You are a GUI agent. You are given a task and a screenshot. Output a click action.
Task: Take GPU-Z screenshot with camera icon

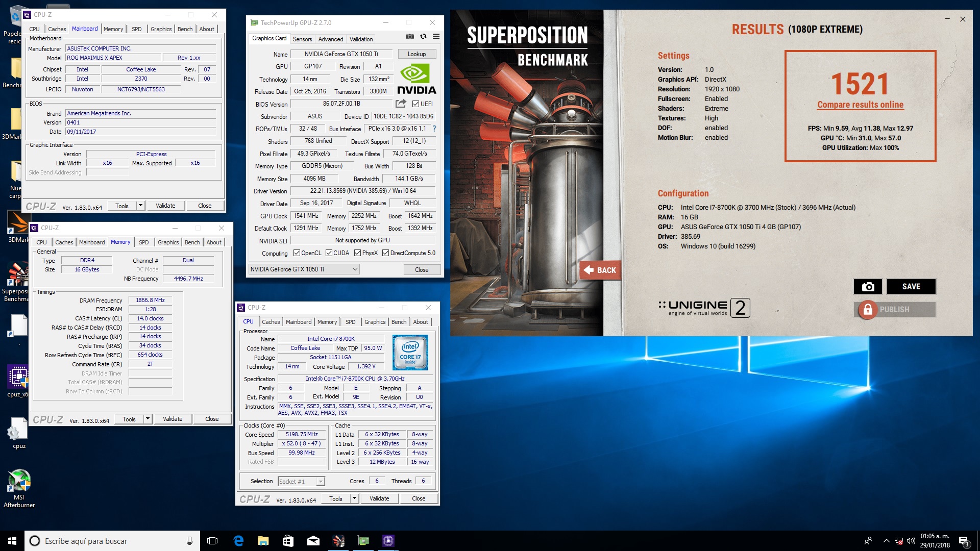(x=409, y=37)
